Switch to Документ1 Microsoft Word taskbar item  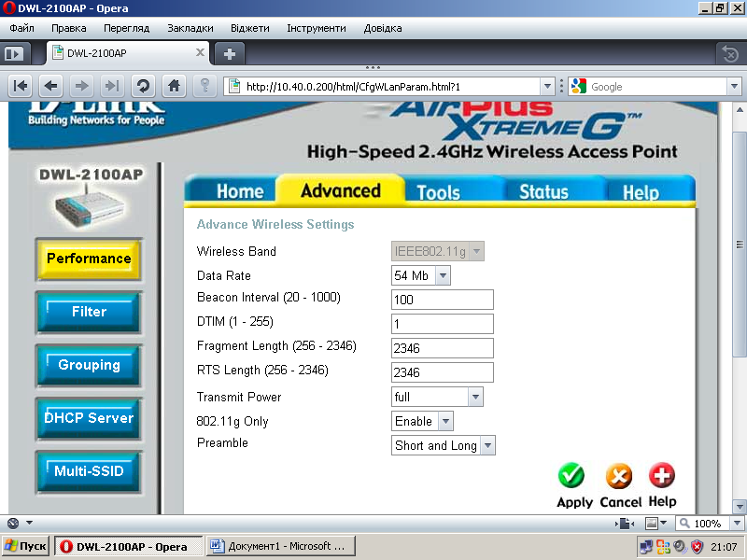pyautogui.click(x=281, y=546)
